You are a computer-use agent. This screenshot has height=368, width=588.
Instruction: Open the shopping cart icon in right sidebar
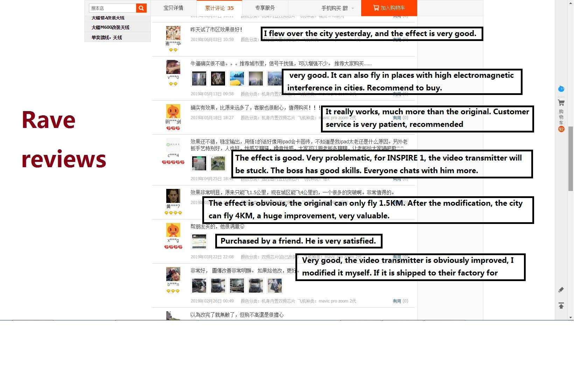(x=561, y=103)
